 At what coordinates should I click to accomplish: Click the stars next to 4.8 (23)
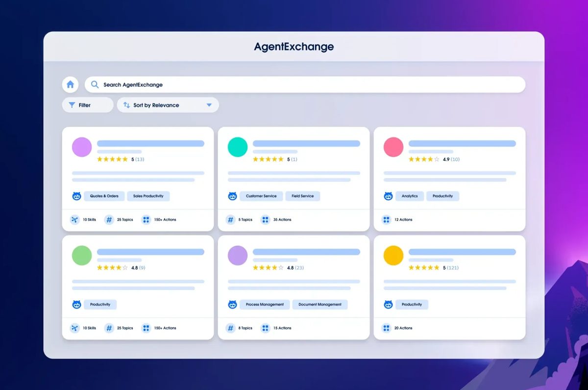pyautogui.click(x=268, y=268)
